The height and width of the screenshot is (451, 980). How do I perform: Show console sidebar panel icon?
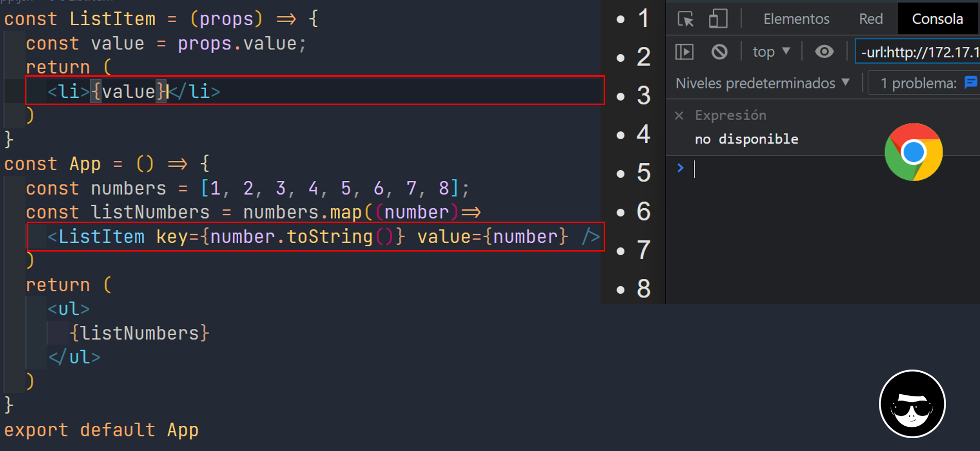pyautogui.click(x=685, y=52)
